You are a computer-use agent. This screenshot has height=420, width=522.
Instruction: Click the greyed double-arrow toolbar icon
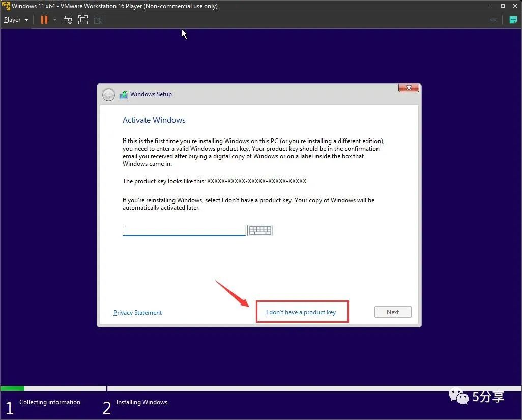(x=494, y=20)
